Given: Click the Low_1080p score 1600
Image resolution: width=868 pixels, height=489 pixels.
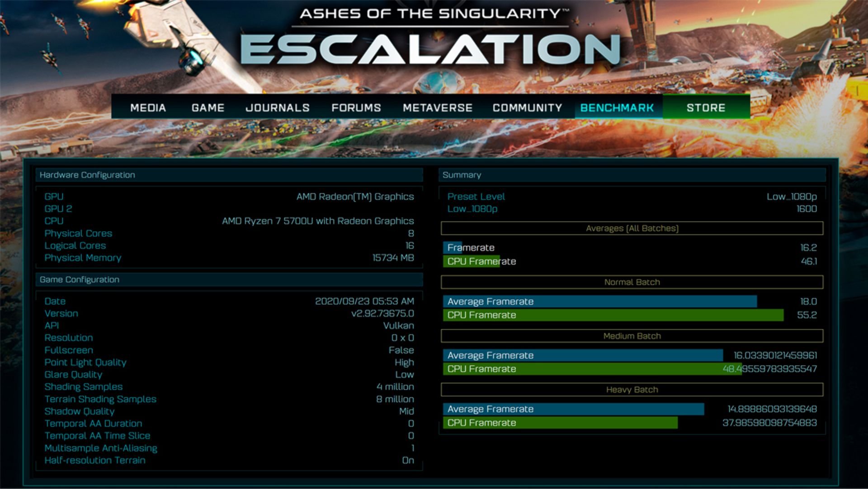Looking at the screenshot, I should [807, 209].
